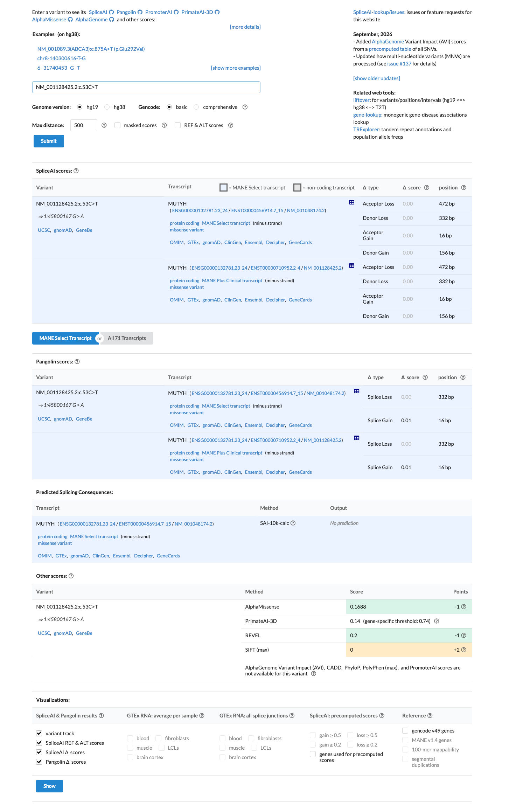Screen dimensions: 509x812
Task: Open the PromoterAI GitHub icon
Action: point(176,12)
